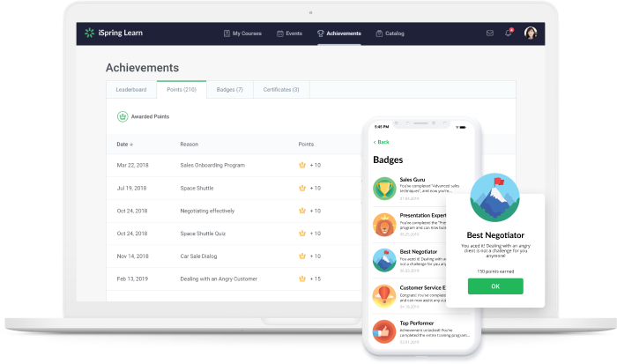
Task: Click the Feb 13, 2019 date cell
Action: pyautogui.click(x=132, y=279)
